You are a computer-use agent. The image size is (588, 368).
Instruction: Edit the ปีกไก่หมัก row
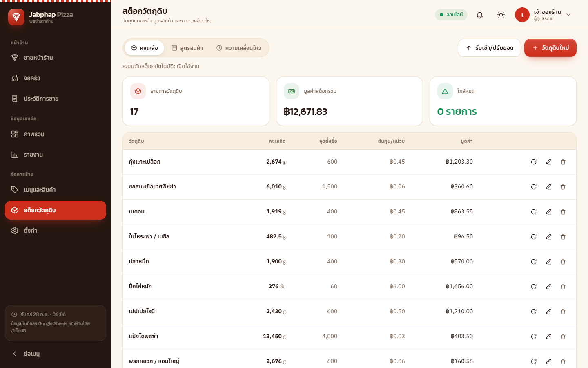548,287
